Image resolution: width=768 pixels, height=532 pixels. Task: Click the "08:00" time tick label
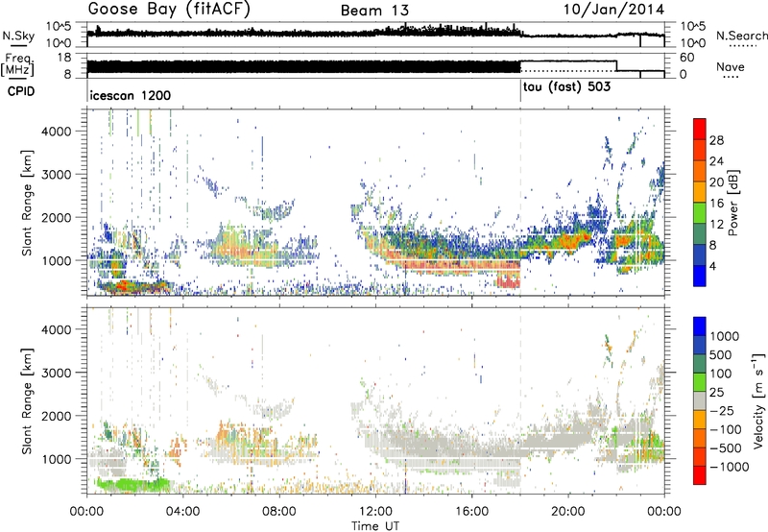coord(279,512)
